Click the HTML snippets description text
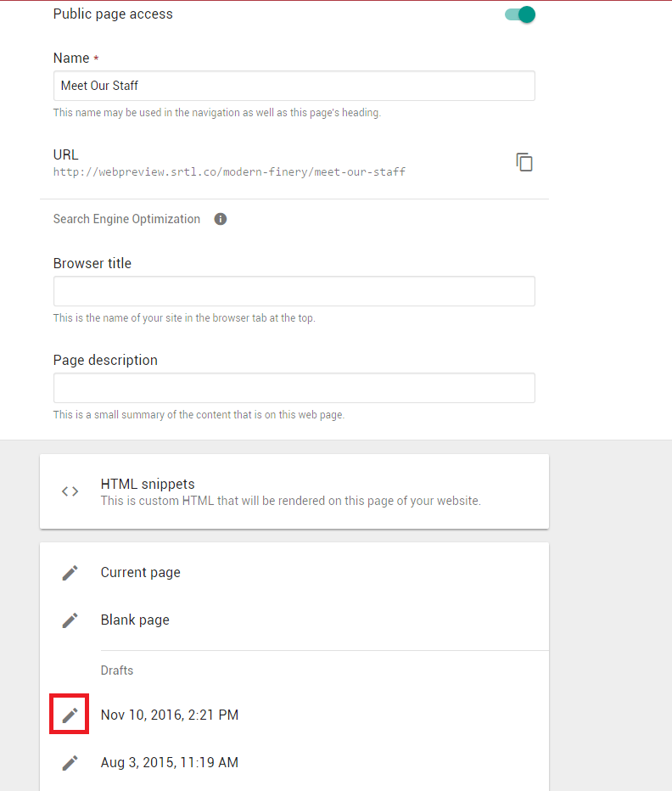The image size is (672, 791). click(290, 501)
